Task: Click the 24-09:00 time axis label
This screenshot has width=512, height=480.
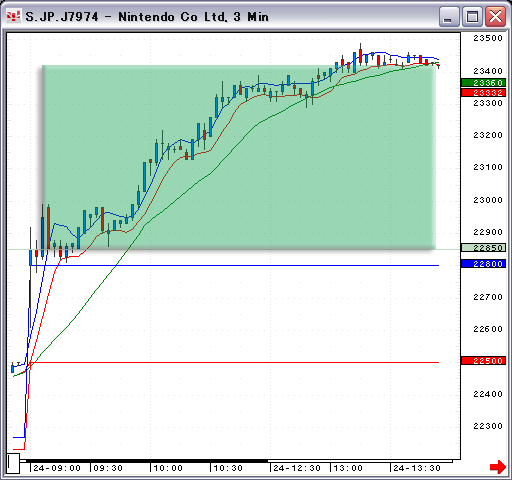Action: pos(57,468)
